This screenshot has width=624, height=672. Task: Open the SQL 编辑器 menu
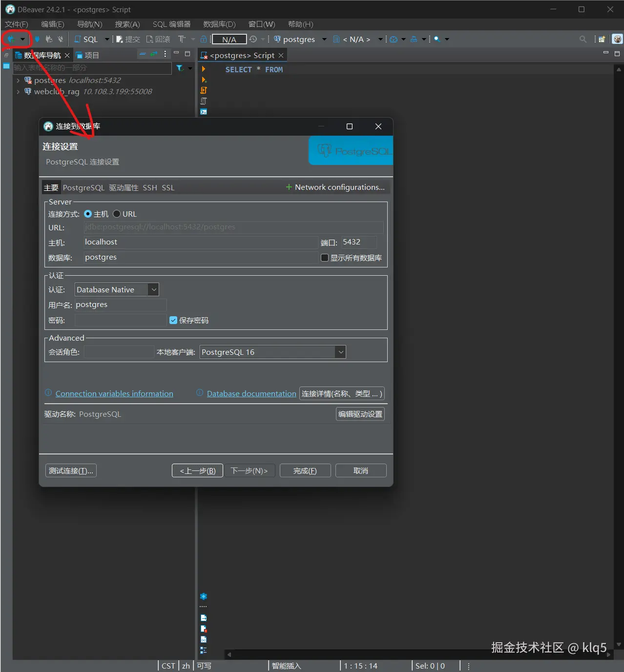(x=171, y=24)
